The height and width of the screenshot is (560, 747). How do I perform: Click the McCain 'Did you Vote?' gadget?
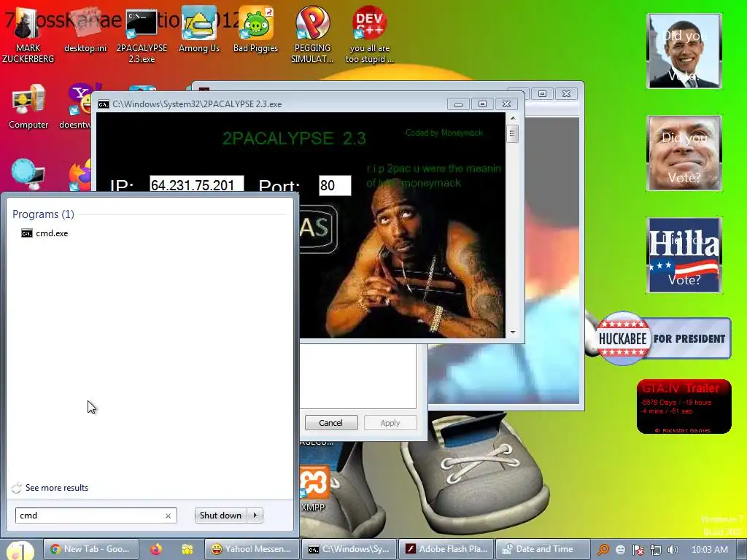(684, 153)
